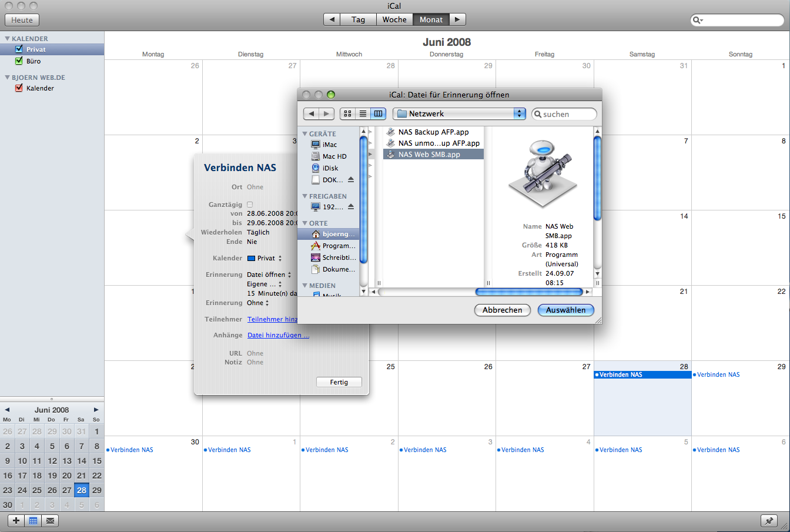Viewport: 790px width, 532px height.
Task: Open the Mac HD sidebar item
Action: tap(334, 156)
